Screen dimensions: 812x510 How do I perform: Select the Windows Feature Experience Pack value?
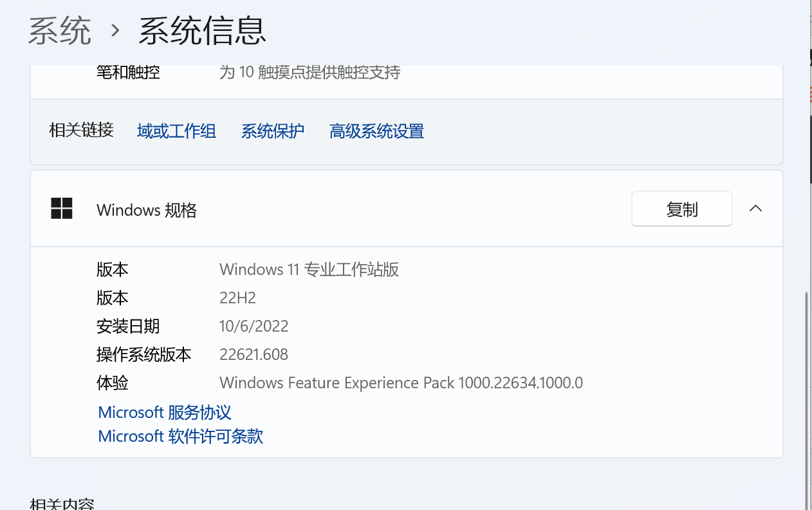(401, 383)
